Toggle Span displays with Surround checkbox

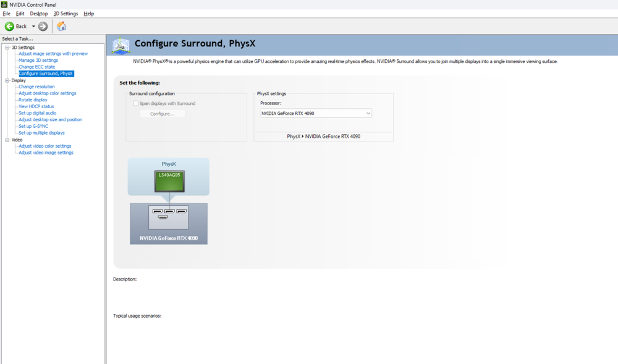click(x=135, y=103)
